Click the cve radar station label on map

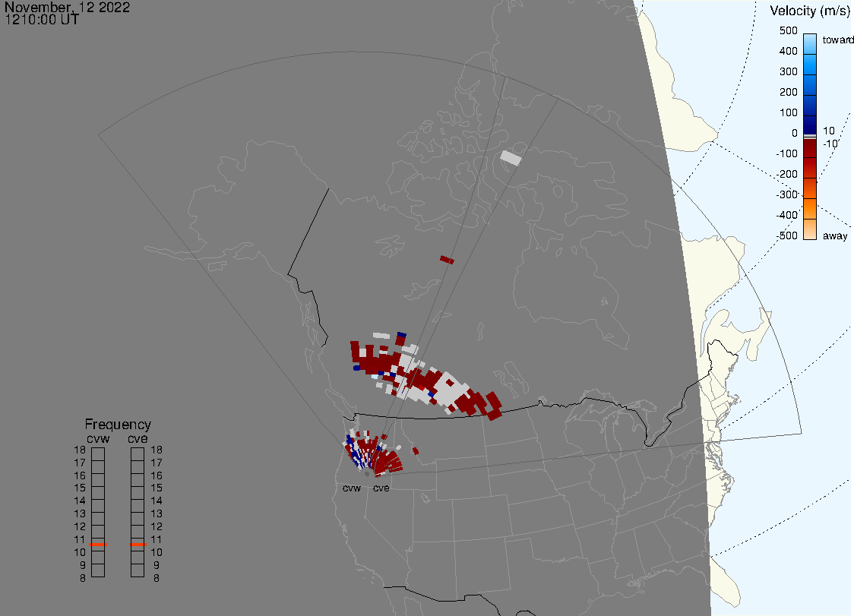[381, 488]
